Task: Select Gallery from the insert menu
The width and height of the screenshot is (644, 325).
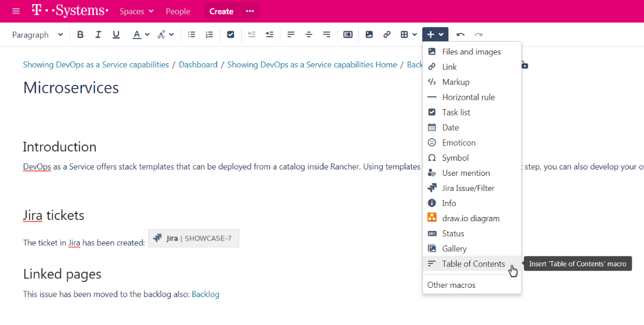Action: [472, 248]
